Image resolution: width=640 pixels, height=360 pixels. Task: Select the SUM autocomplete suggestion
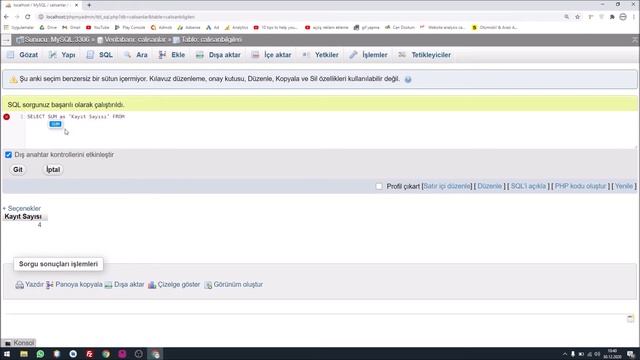tap(56, 124)
